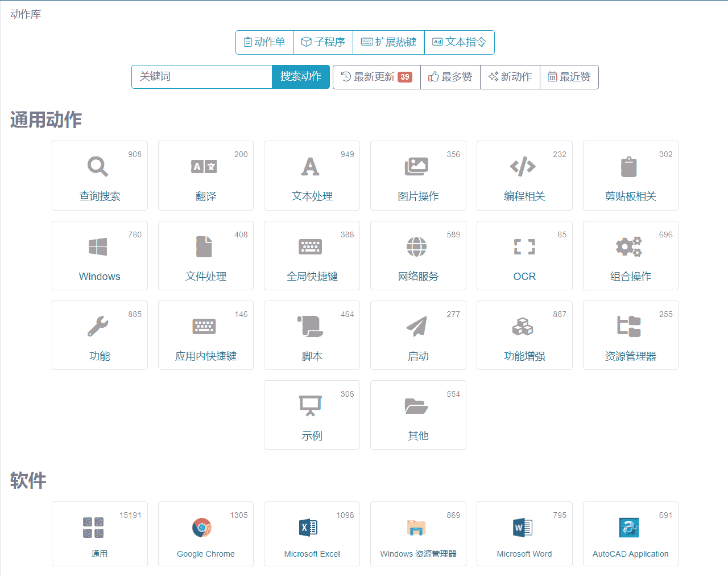The width and height of the screenshot is (728, 576).
Task: Switch to the 子程序 tab
Action: 323,42
